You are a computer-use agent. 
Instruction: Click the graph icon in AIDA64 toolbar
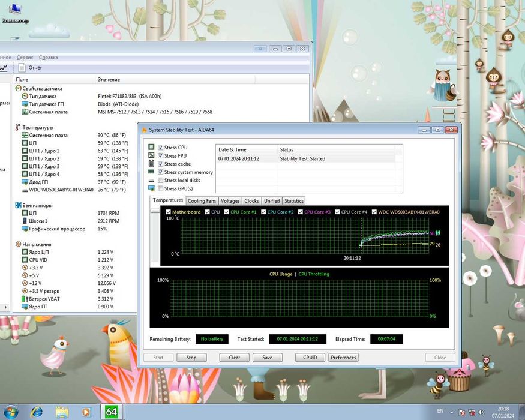point(4,68)
